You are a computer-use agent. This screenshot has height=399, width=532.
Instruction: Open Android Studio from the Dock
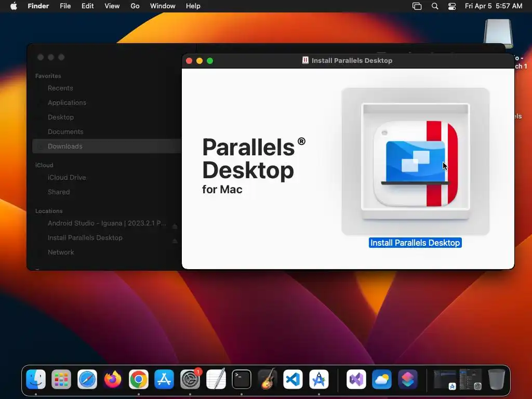[x=319, y=379]
